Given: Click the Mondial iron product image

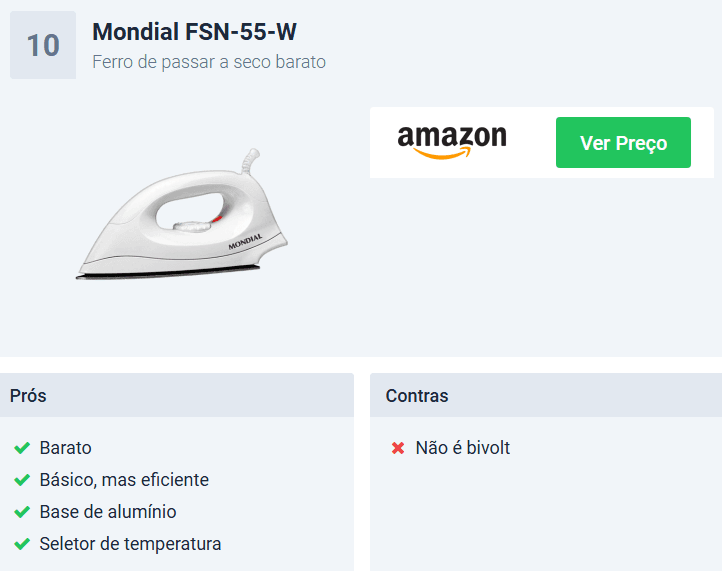Looking at the screenshot, I should tap(182, 214).
